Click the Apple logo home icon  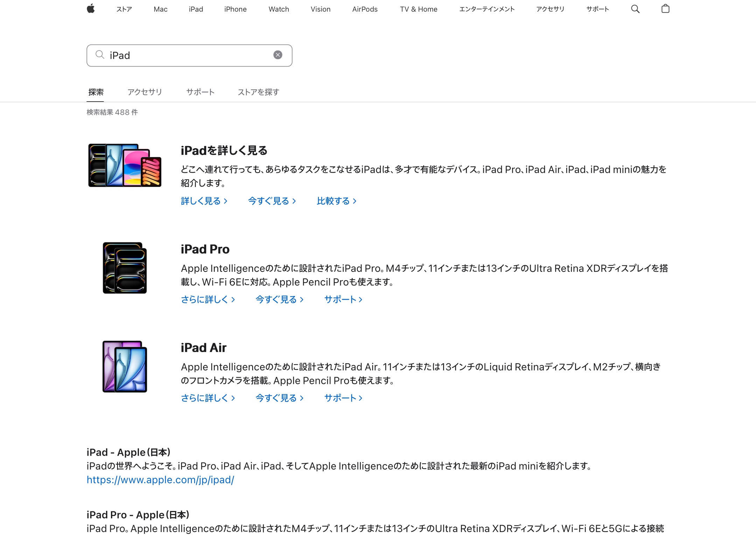91,9
